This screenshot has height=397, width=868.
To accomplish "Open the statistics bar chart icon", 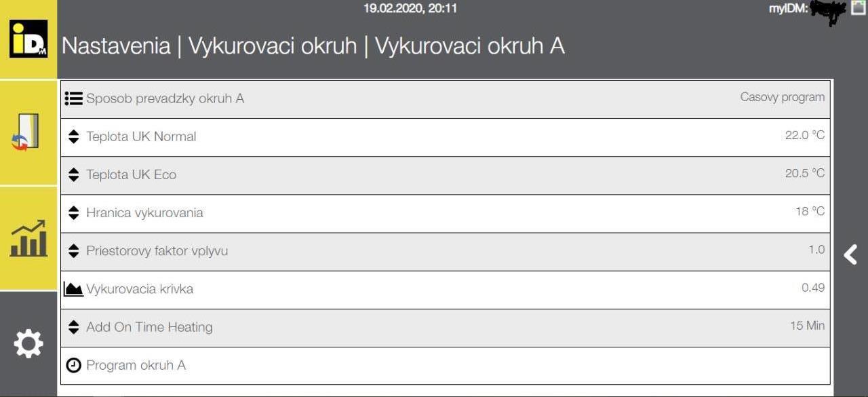I will tap(28, 238).
